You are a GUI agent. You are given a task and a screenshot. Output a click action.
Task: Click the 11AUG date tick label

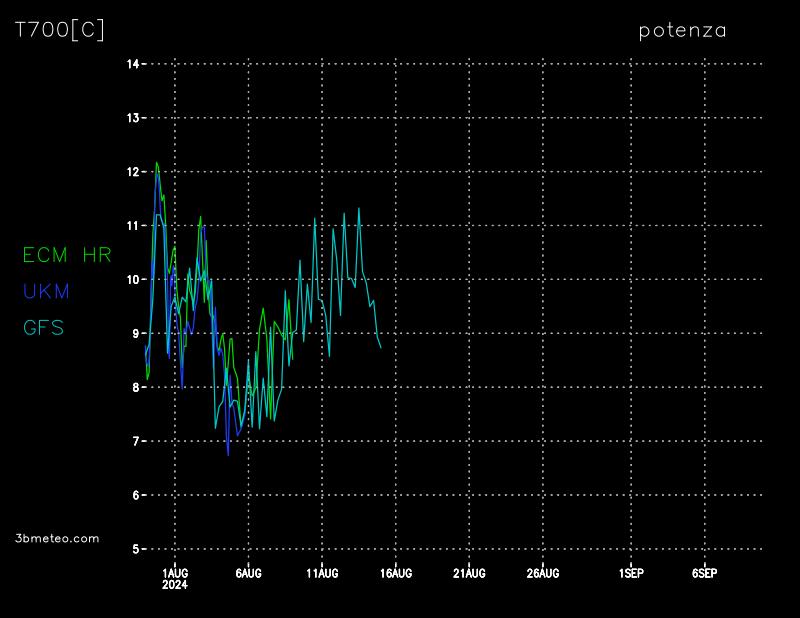pyautogui.click(x=322, y=574)
